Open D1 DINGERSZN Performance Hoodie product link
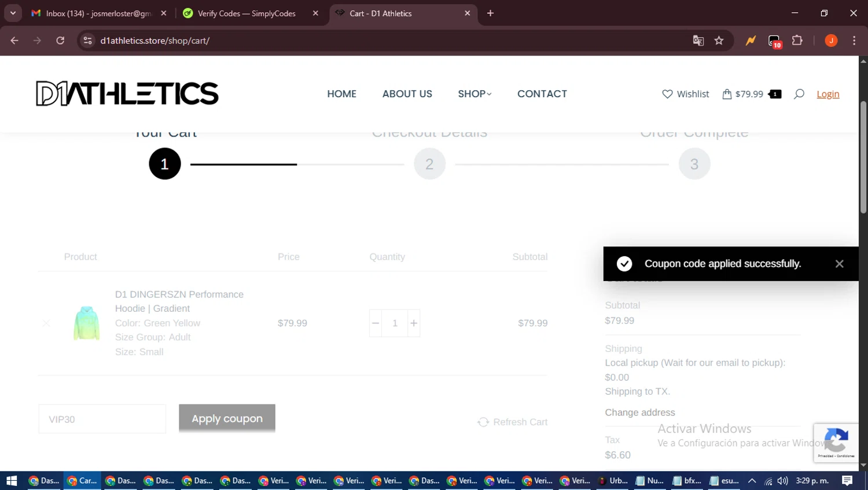Image resolution: width=868 pixels, height=490 pixels. 179,301
